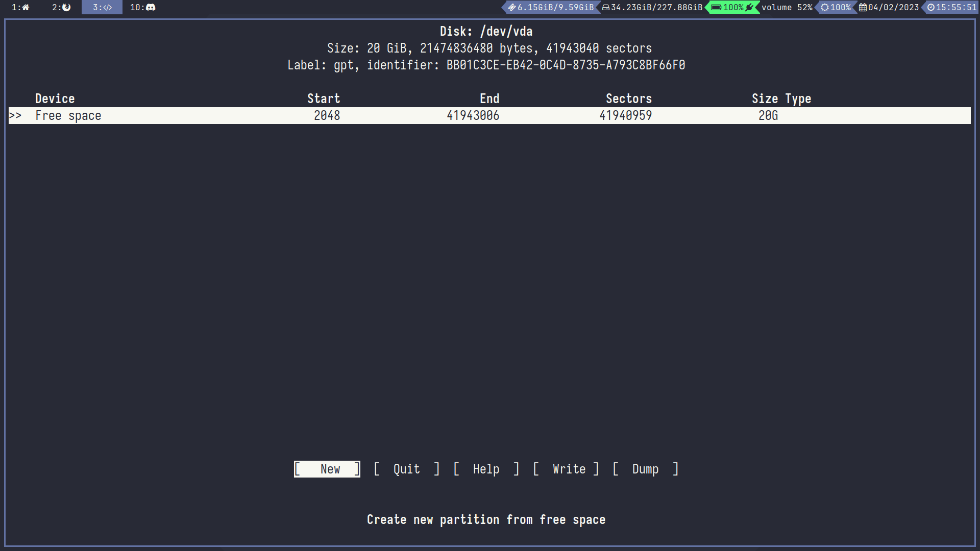
Task: Activate the New partition button
Action: coord(327,469)
